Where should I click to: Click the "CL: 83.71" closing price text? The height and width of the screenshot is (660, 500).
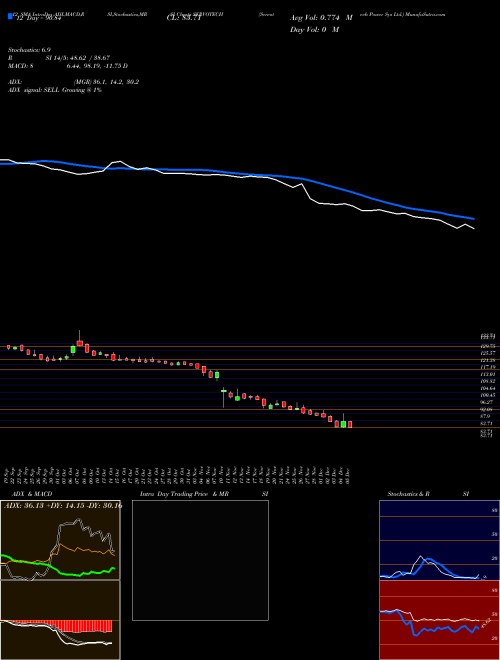[185, 19]
